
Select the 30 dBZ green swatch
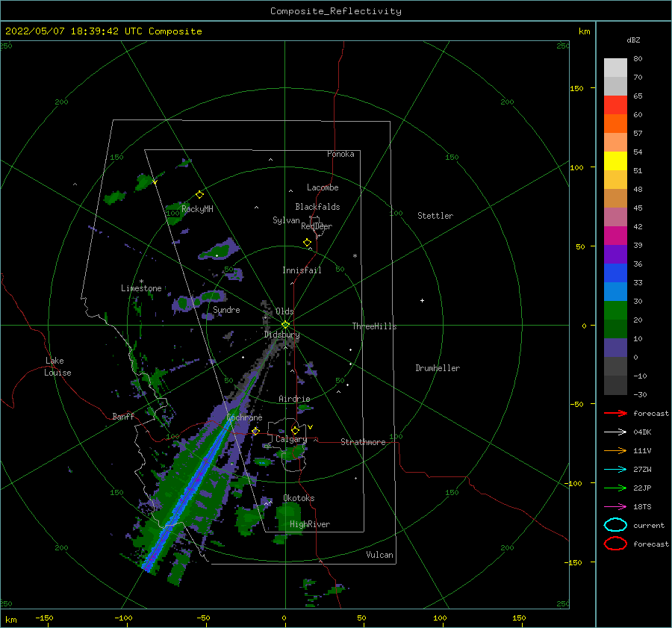(615, 311)
